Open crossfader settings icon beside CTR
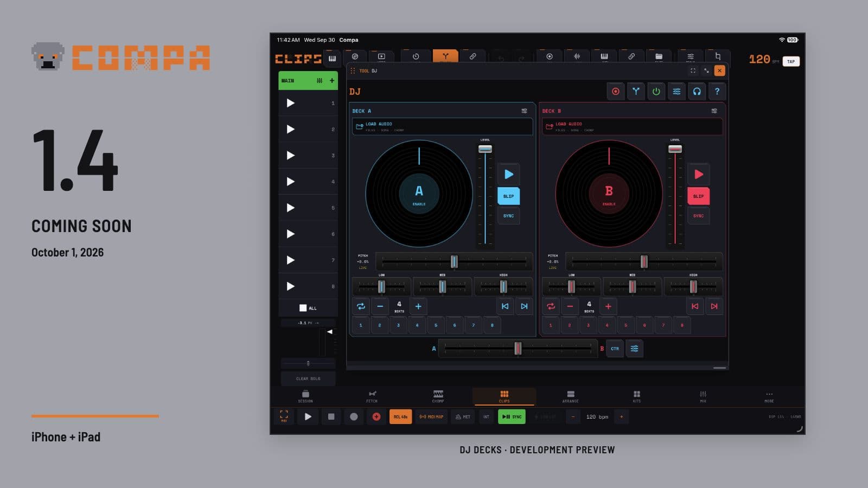This screenshot has width=868, height=488. [x=634, y=349]
